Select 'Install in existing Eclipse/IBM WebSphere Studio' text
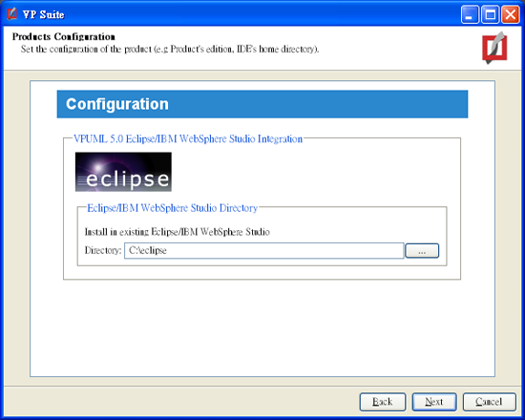 coord(178,232)
